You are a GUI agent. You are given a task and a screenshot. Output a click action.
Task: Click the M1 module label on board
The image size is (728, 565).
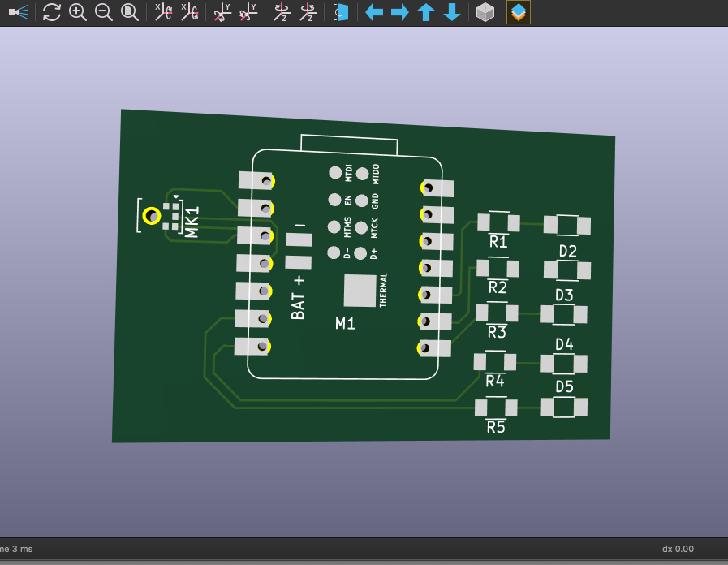pos(346,323)
